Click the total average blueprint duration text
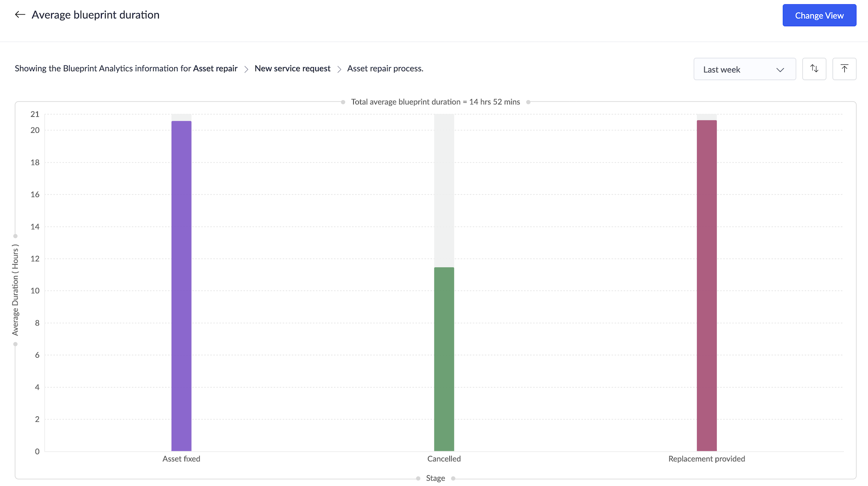 click(x=435, y=102)
